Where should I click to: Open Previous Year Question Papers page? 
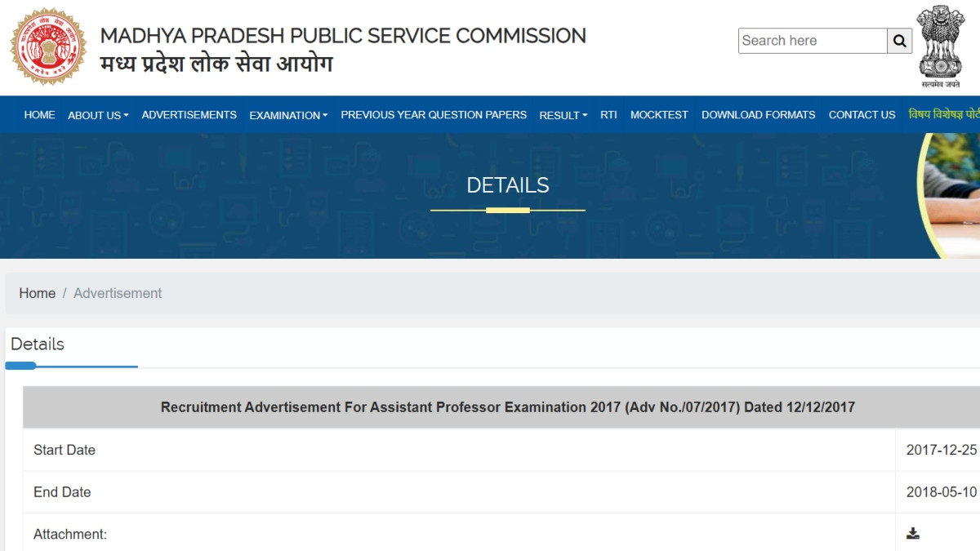click(x=434, y=115)
